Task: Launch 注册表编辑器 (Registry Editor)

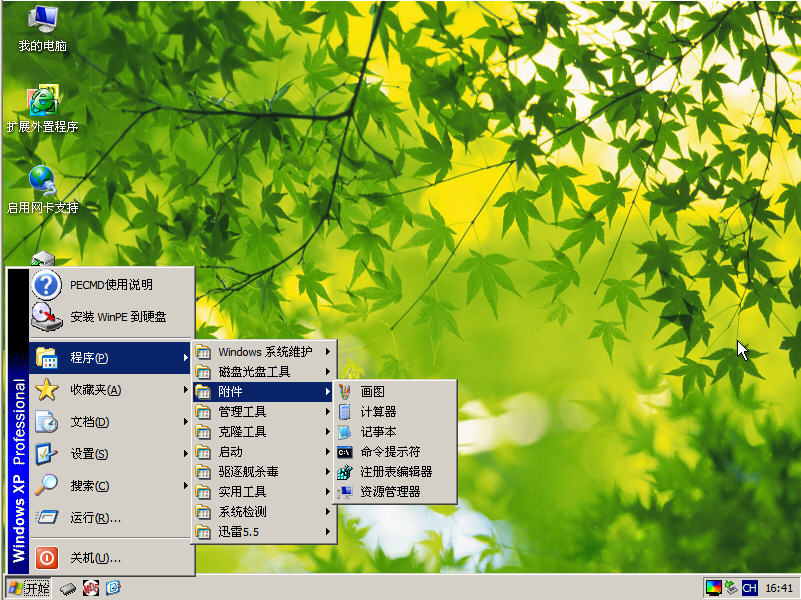Action: click(x=395, y=472)
